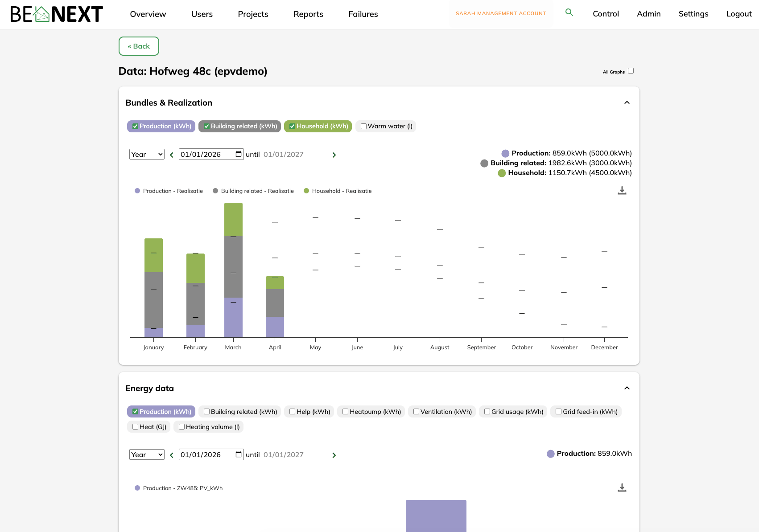Click the search magnifier icon
This screenshot has height=532, width=759.
point(569,12)
